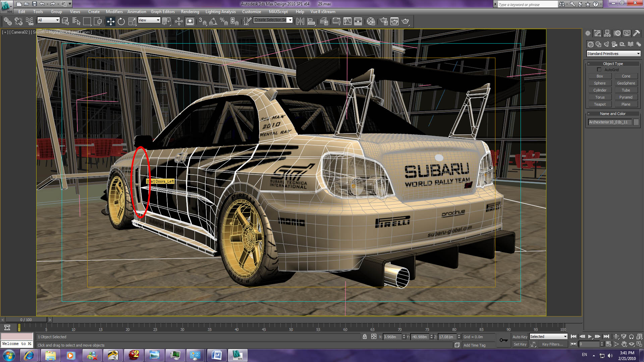Open the Rendered Frame Window icon
Viewport: 644px width, 362px height.
[x=394, y=21]
